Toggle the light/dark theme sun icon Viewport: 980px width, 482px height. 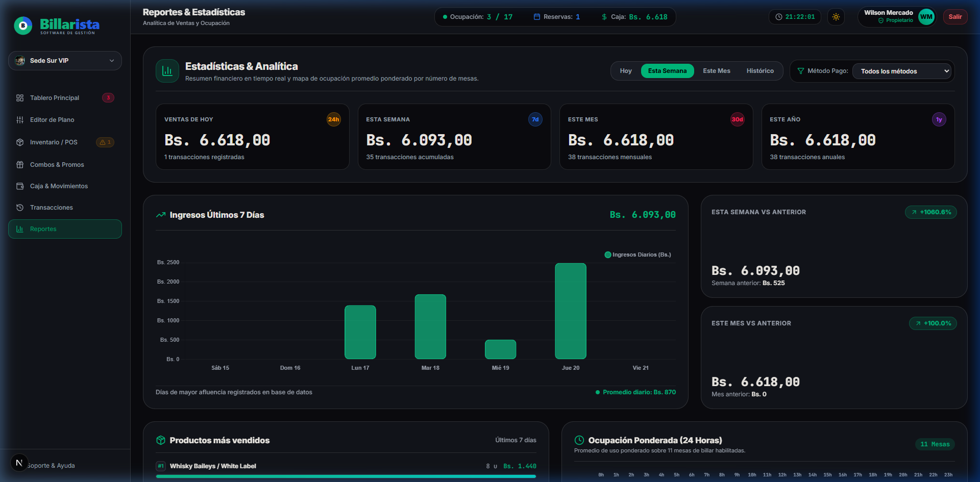[836, 17]
